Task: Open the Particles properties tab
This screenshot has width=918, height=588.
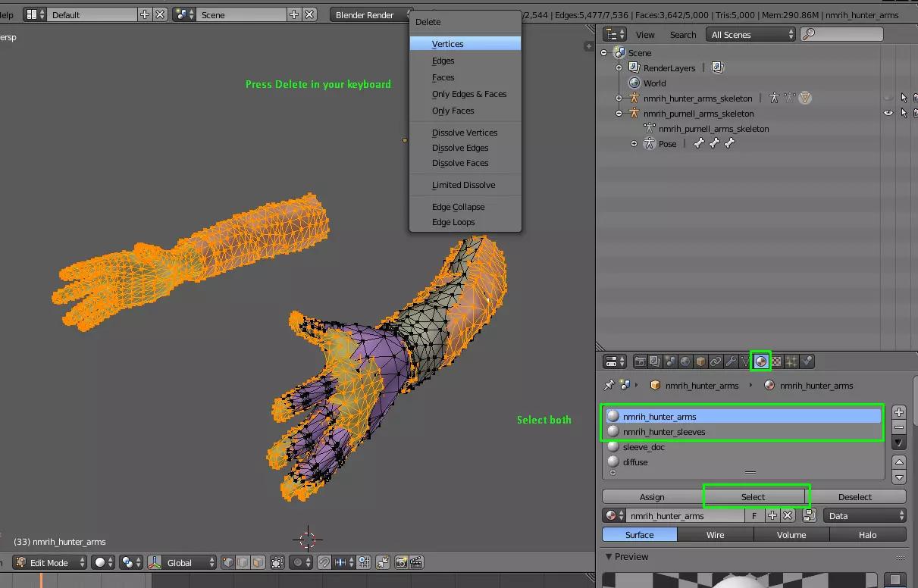Action: [x=791, y=362]
